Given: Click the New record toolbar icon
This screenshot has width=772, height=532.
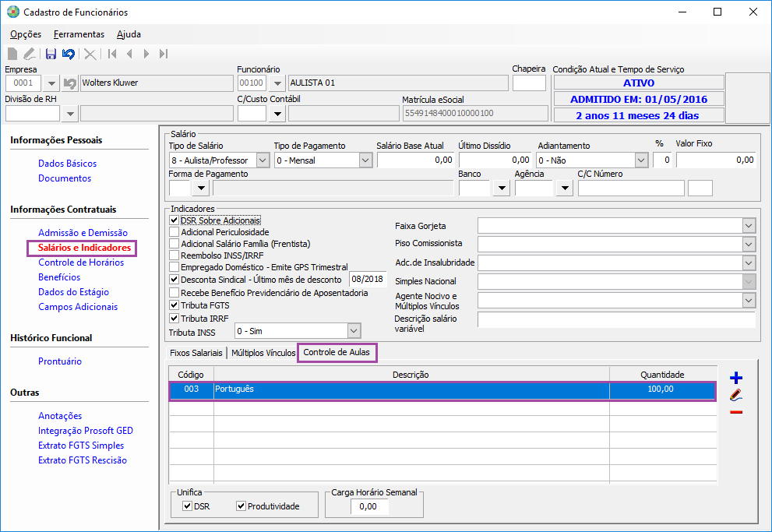Looking at the screenshot, I should [x=12, y=54].
